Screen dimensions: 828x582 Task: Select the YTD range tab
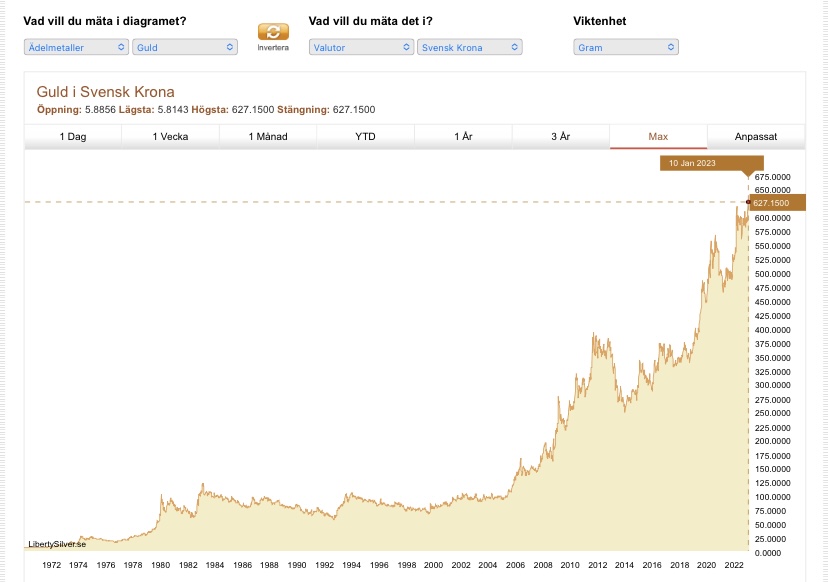pos(365,136)
